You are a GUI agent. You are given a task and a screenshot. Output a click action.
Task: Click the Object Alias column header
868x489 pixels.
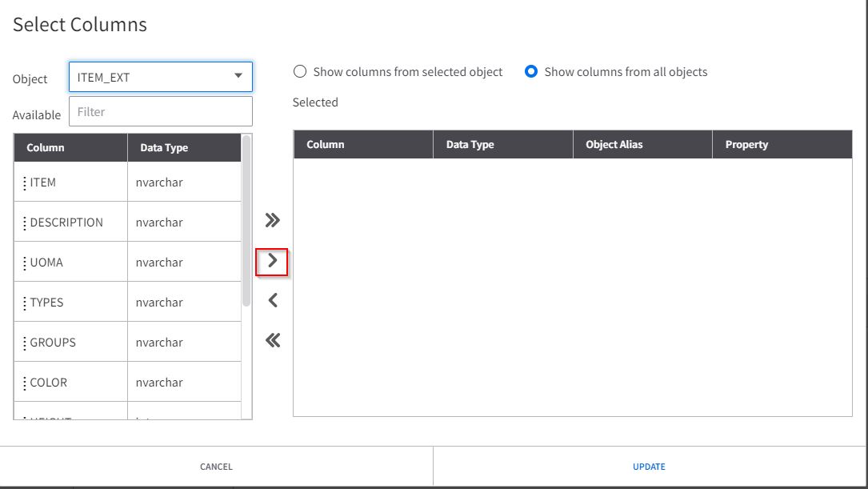(x=614, y=145)
